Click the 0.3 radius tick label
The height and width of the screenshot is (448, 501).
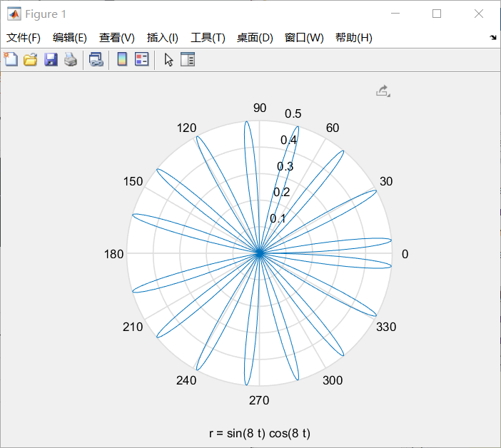coord(285,166)
